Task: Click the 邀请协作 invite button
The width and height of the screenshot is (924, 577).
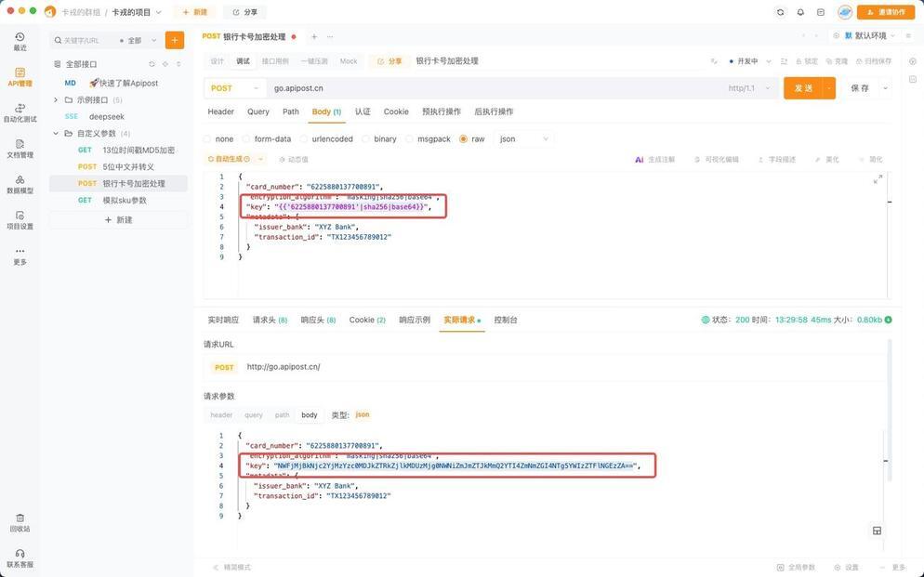Action: coord(886,12)
